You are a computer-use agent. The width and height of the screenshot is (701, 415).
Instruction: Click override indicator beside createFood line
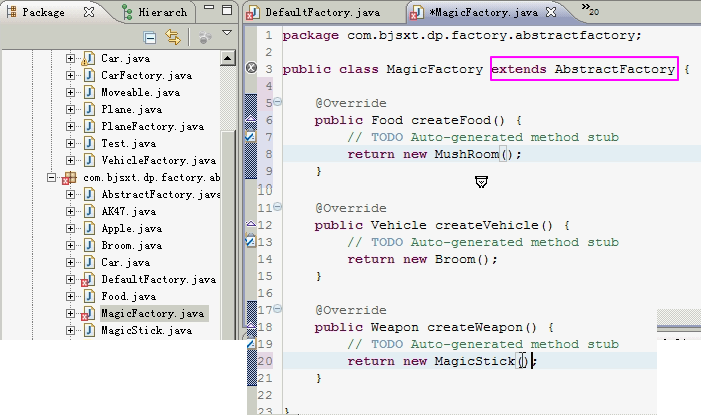[x=251, y=120]
